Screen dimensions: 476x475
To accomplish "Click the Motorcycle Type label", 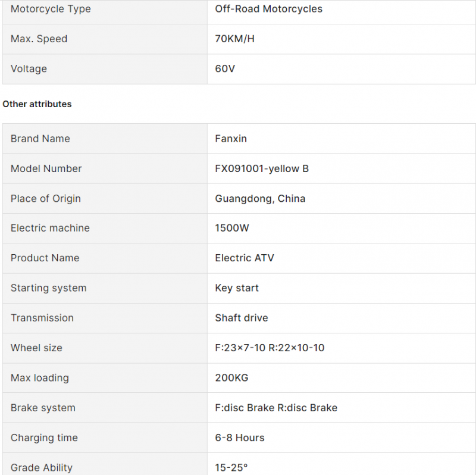I will coord(51,9).
